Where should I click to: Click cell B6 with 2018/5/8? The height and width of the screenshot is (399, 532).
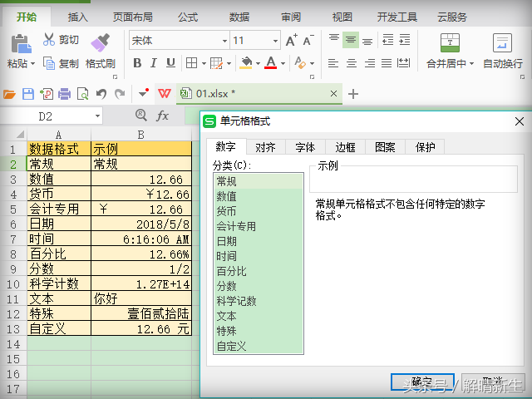[x=141, y=224]
